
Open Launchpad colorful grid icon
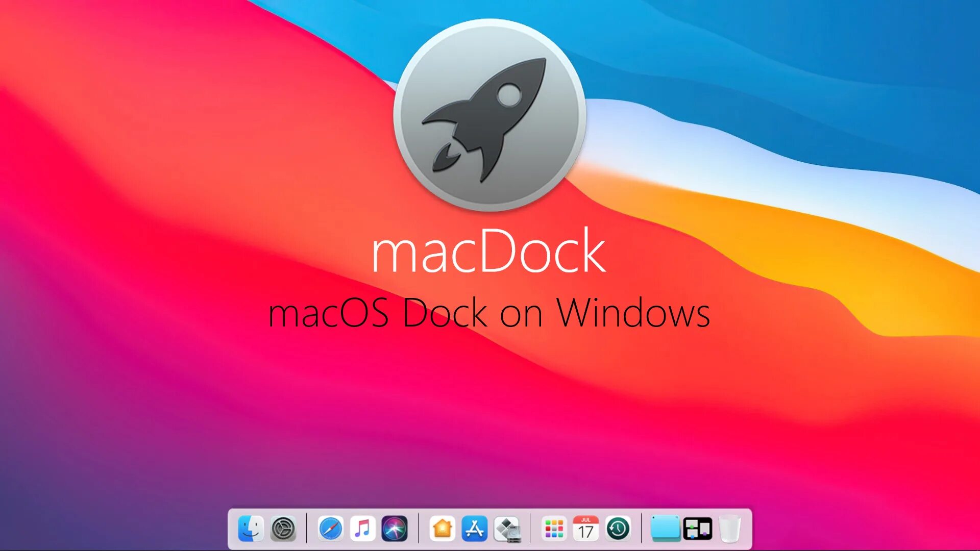(x=554, y=529)
